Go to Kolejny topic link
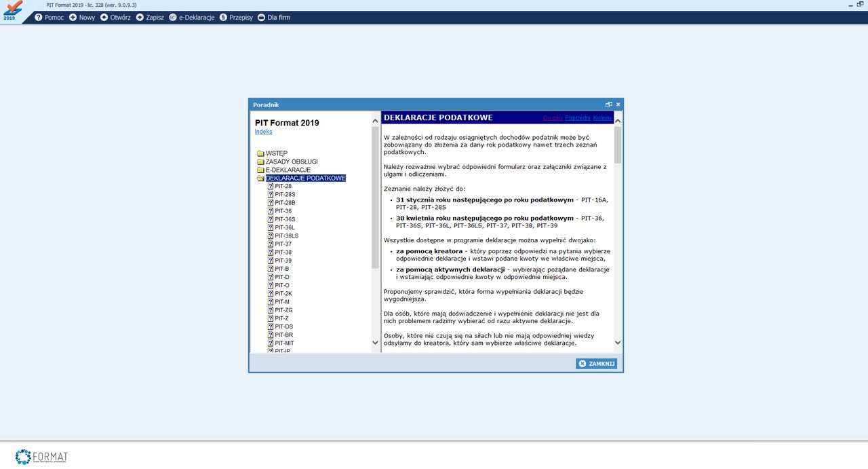The image size is (868, 469). pyautogui.click(x=602, y=118)
